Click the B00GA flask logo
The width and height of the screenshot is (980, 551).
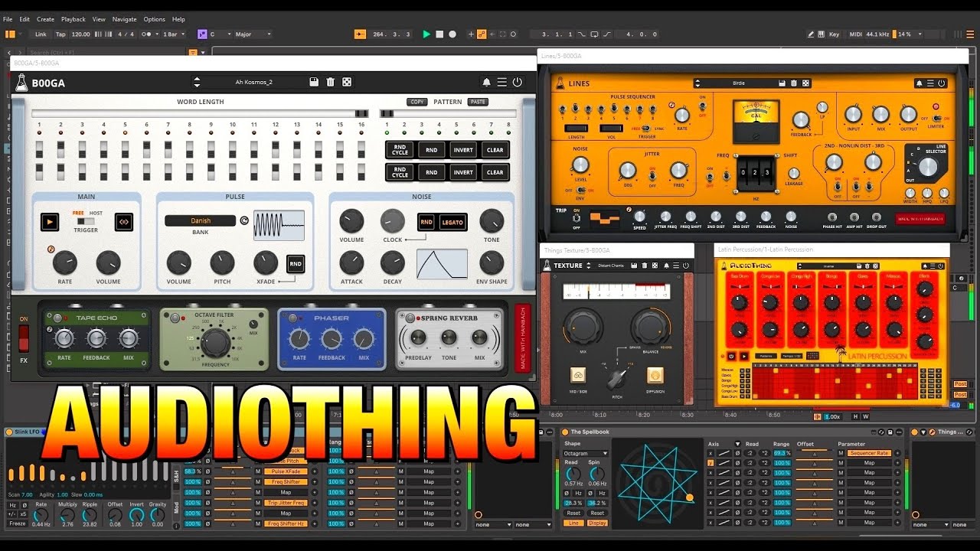(x=21, y=83)
